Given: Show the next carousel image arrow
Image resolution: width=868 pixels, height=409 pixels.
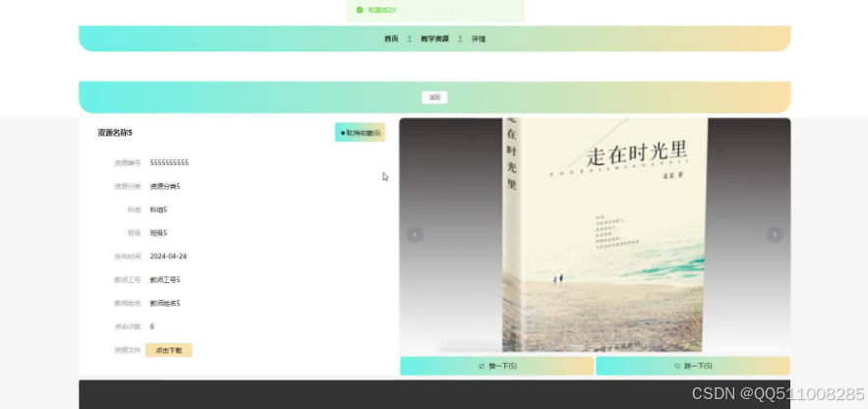Looking at the screenshot, I should pyautogui.click(x=775, y=235).
